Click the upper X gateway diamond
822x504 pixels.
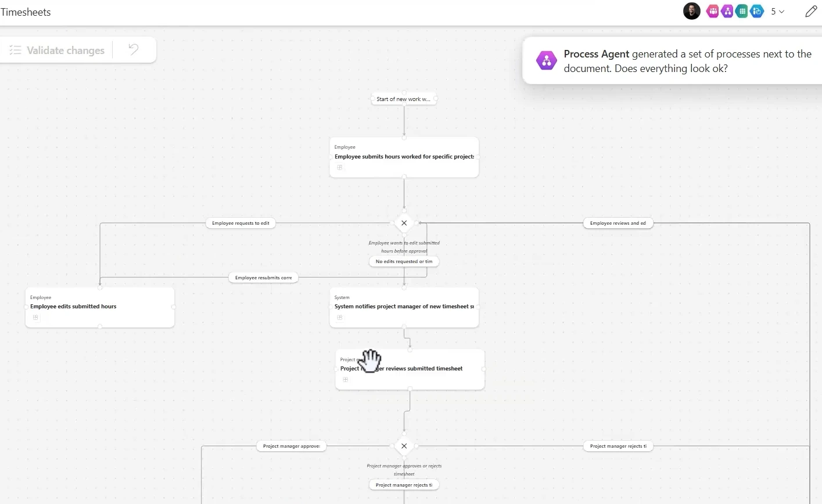click(404, 223)
